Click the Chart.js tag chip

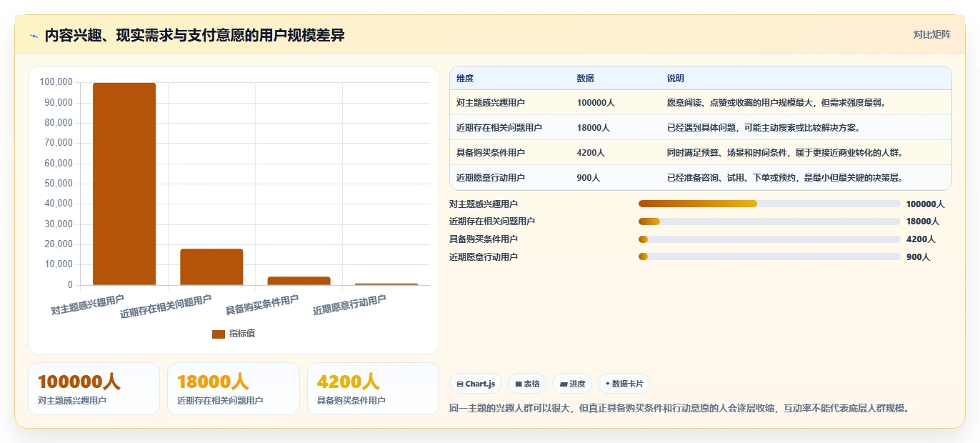coord(476,384)
